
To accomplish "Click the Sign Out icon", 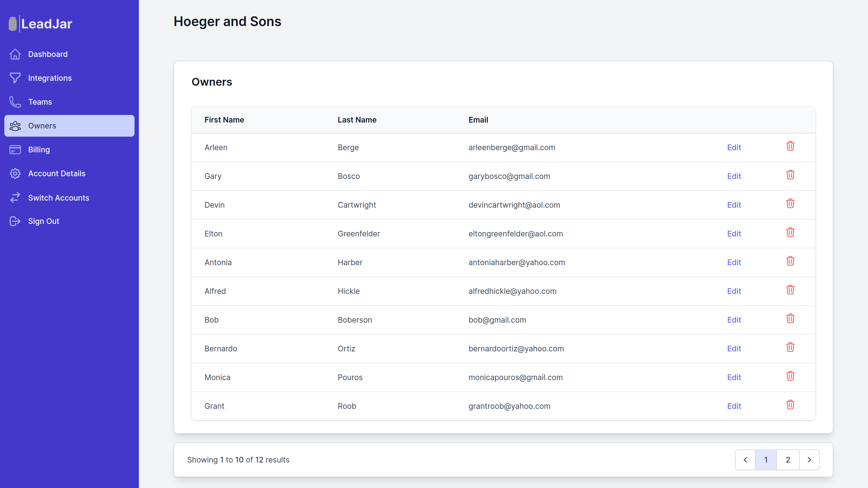I will [x=15, y=221].
